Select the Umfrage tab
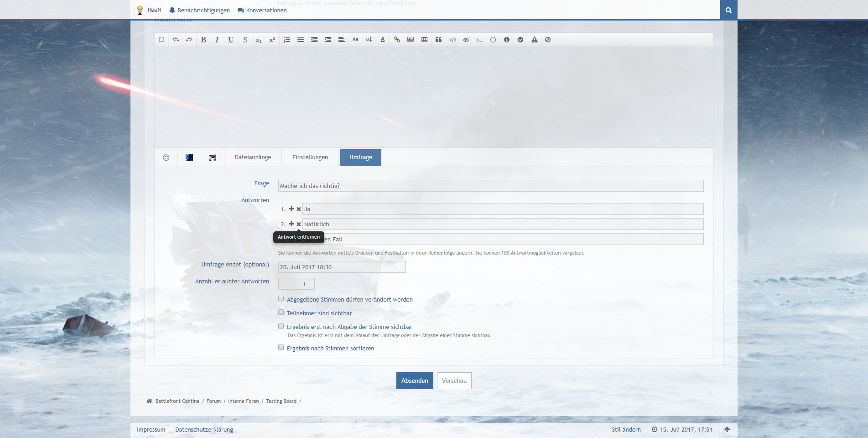This screenshot has width=868, height=438. click(361, 157)
